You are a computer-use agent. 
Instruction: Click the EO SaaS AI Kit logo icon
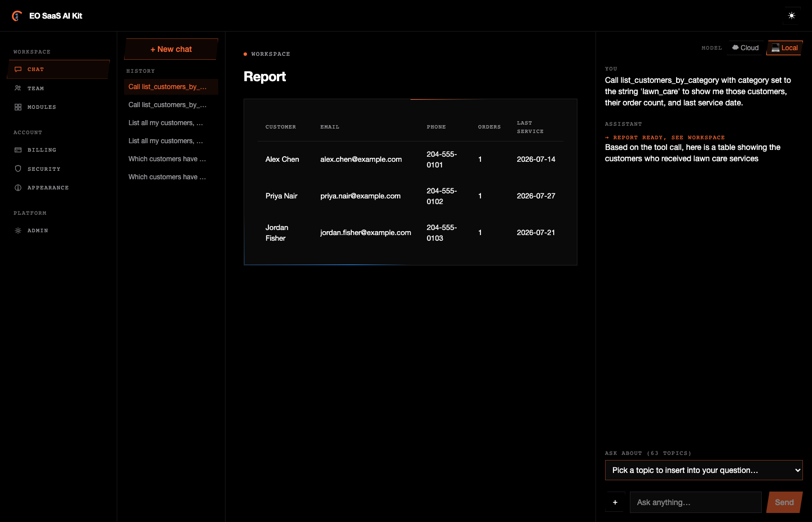coord(17,16)
